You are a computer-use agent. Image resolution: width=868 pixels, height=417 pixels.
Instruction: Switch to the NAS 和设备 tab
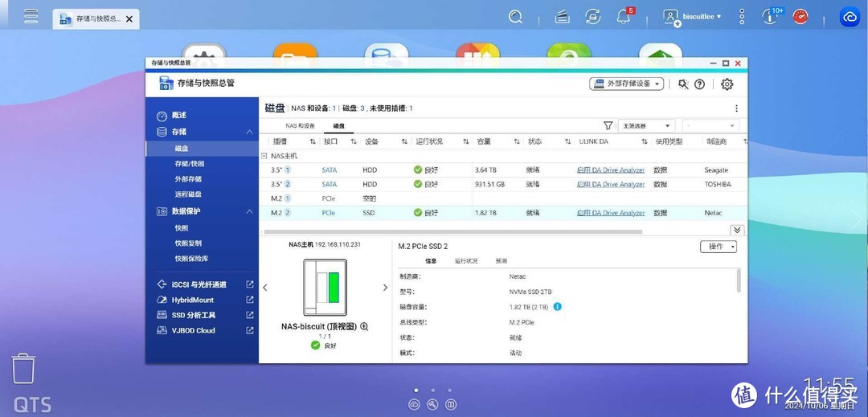pos(300,126)
